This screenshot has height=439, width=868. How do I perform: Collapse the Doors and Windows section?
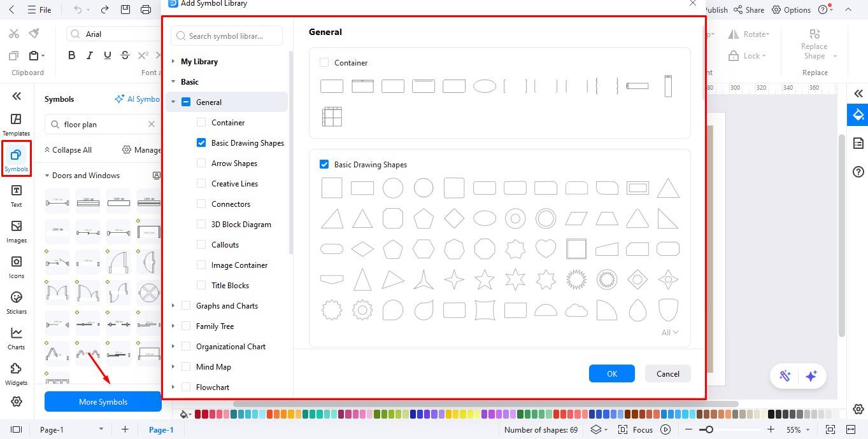tap(47, 176)
